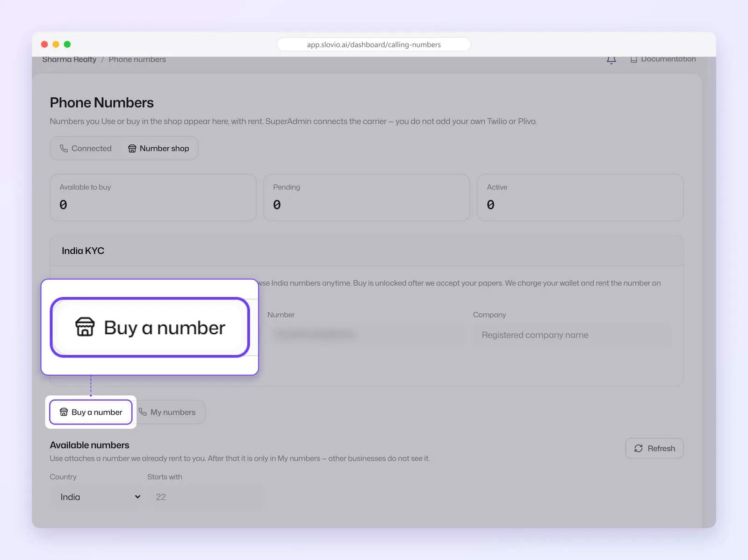The image size is (748, 560).
Task: Click the Refresh button
Action: 654,448
